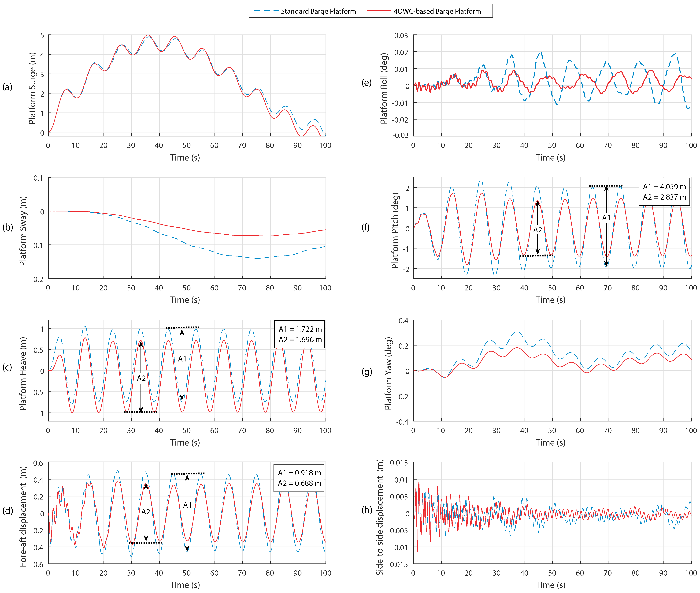Click the A2 arrow label in heave plot
700x593 pixels.
pyautogui.click(x=141, y=378)
